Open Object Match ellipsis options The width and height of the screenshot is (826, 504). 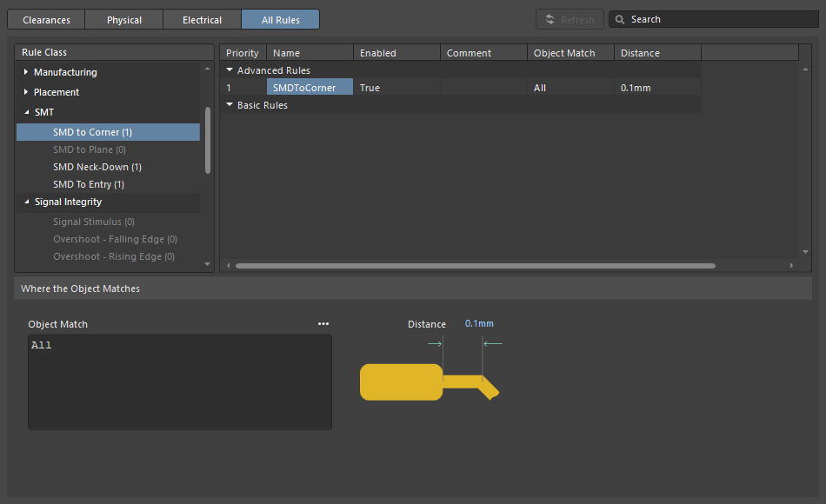point(323,324)
